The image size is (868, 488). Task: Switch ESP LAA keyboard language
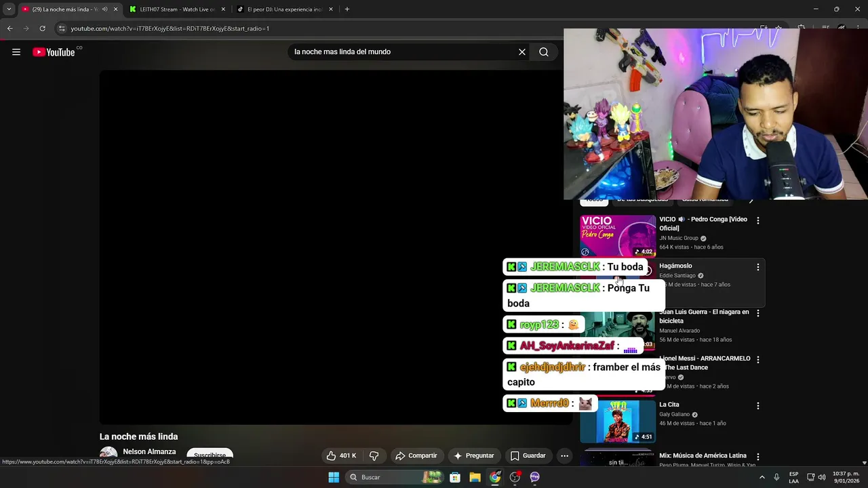[793, 477]
